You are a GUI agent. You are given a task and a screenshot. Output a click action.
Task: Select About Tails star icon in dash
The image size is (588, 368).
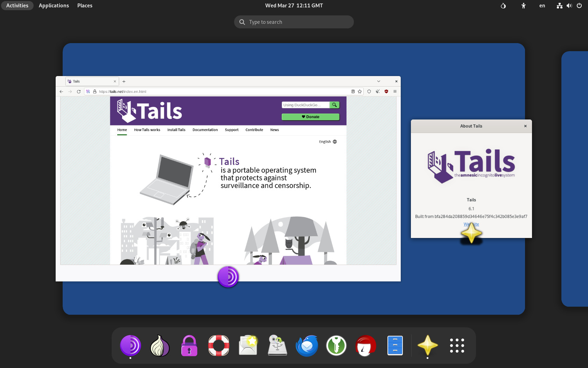coord(428,346)
